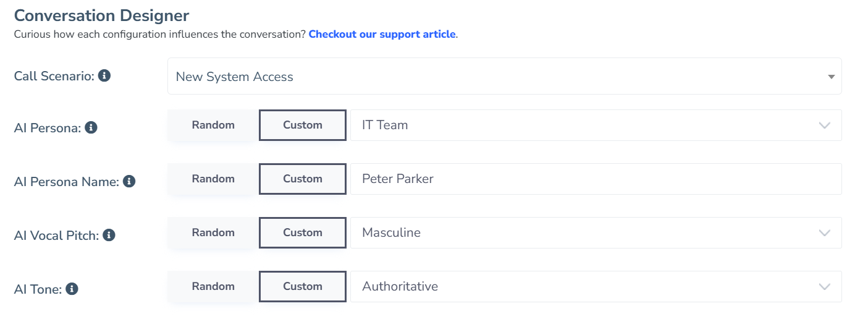Select Custom for AI Persona
The width and height of the screenshot is (868, 319).
(x=303, y=125)
